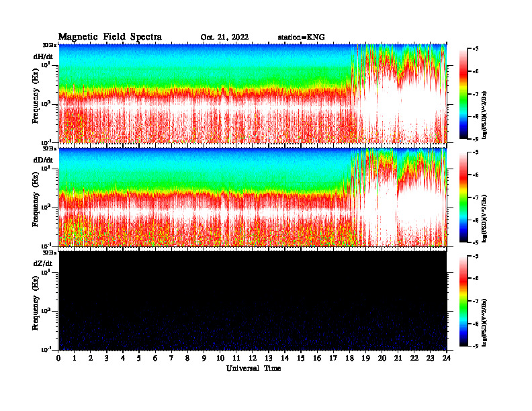532x411 pixels.
Task: Click the 'Universal Time' axis label
Action: tap(253, 368)
